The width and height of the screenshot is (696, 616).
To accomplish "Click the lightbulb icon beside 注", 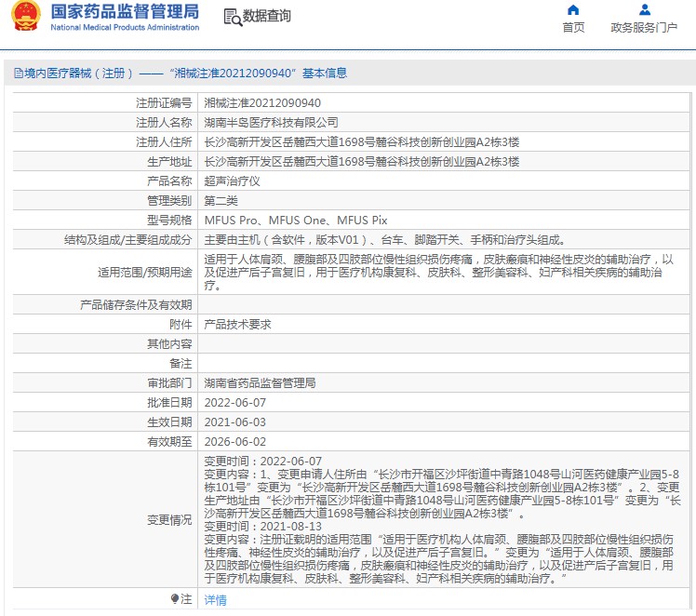I will [174, 598].
